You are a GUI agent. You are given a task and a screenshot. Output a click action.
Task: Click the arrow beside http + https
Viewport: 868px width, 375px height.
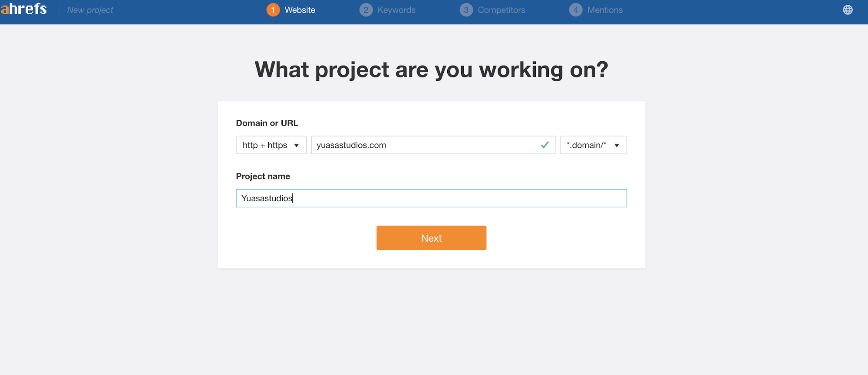(297, 145)
